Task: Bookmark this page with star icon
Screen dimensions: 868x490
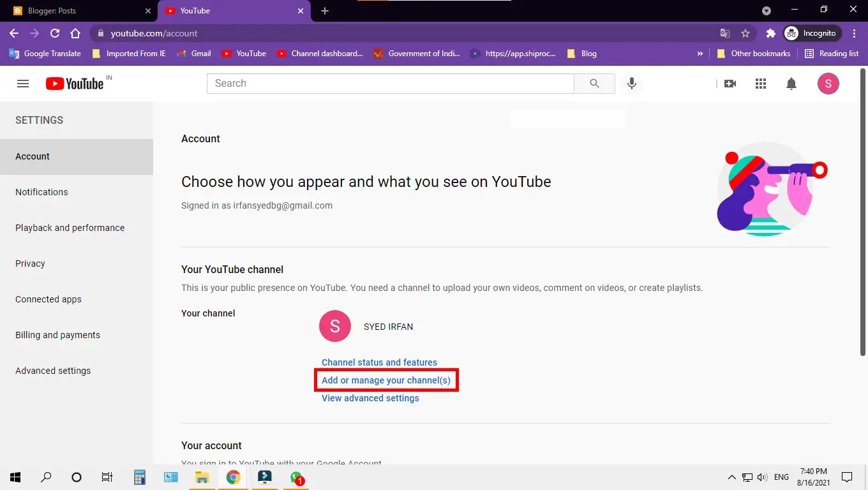Action: (745, 33)
